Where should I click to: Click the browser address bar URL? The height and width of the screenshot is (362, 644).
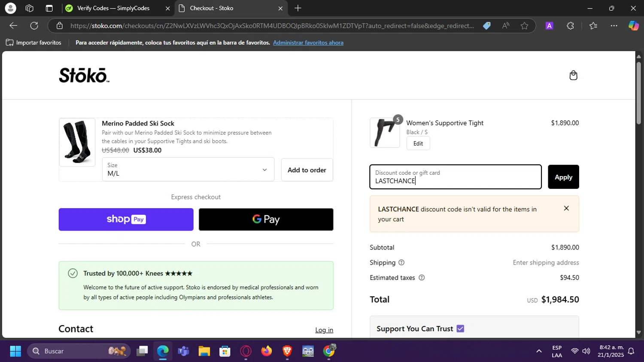click(x=272, y=26)
